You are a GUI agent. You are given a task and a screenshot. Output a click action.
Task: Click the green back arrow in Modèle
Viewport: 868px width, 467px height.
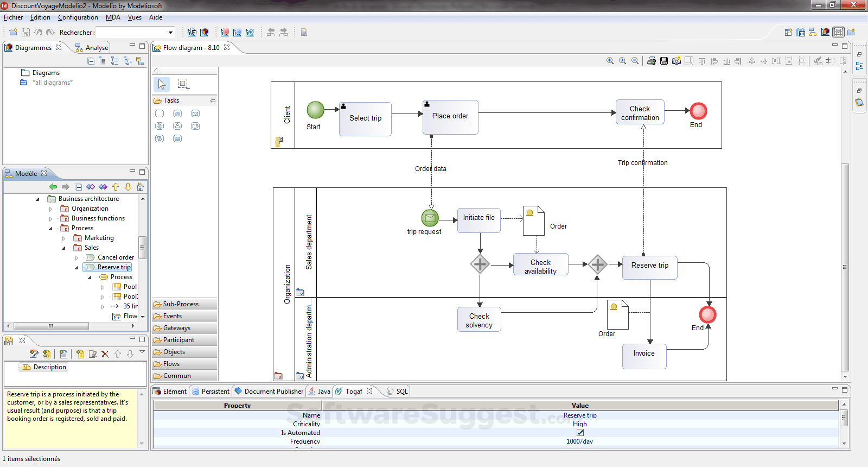pos(53,187)
